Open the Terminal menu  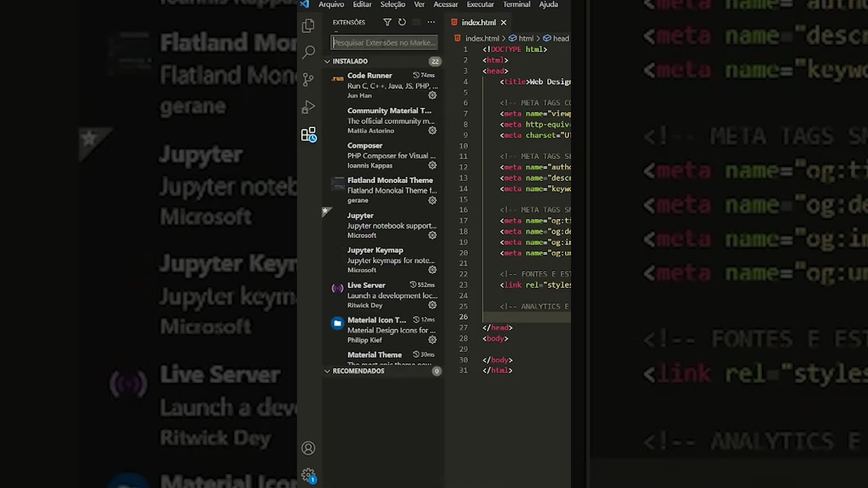516,5
